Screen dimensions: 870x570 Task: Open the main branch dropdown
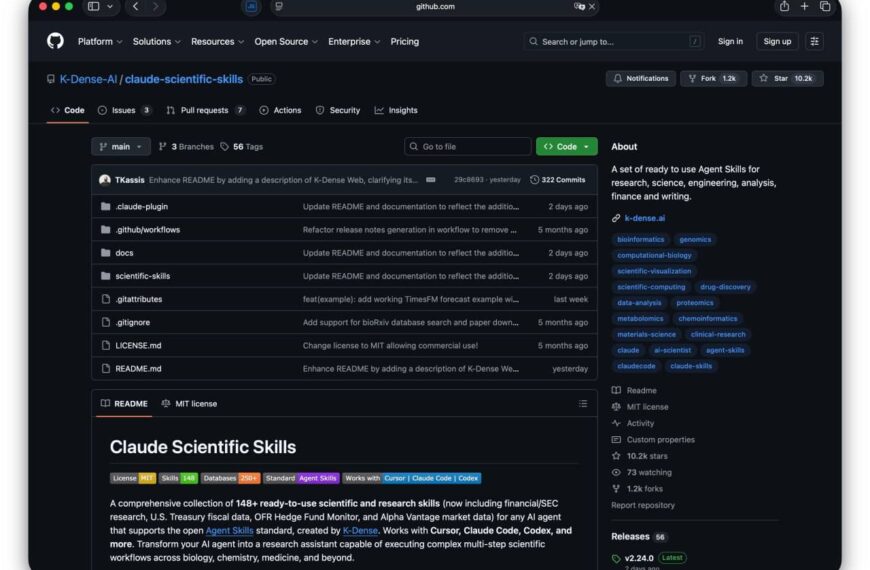click(120, 147)
